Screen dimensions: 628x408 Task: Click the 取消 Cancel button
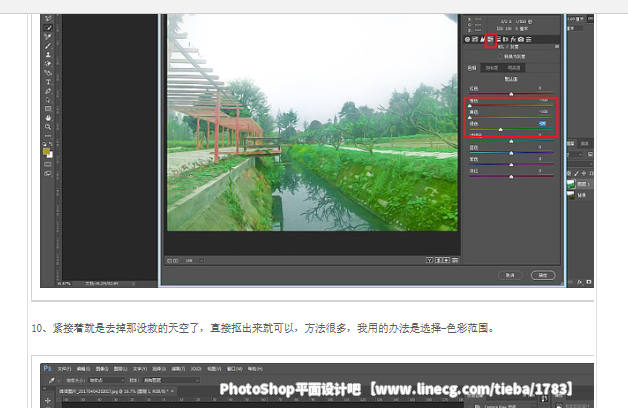click(510, 275)
